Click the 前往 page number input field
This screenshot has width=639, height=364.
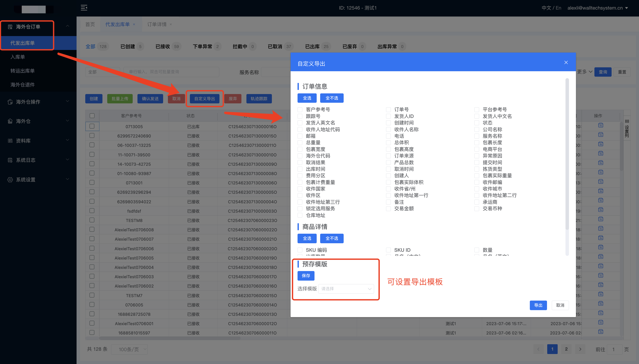pos(615,349)
